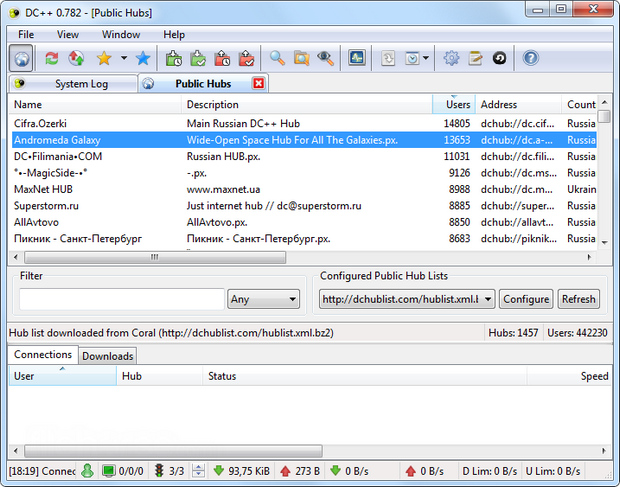This screenshot has width=620, height=487.
Task: Open the Search Spy eye icon
Action: tap(325, 59)
